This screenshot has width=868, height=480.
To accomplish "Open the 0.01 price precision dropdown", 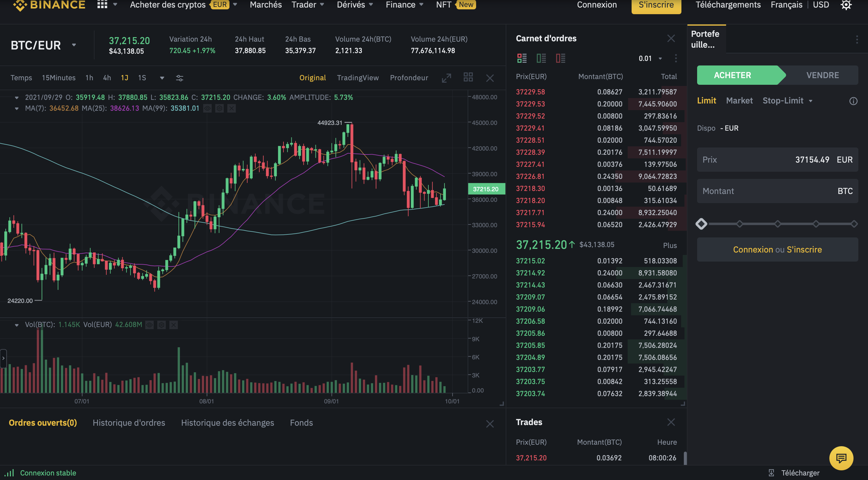I will [x=650, y=58].
